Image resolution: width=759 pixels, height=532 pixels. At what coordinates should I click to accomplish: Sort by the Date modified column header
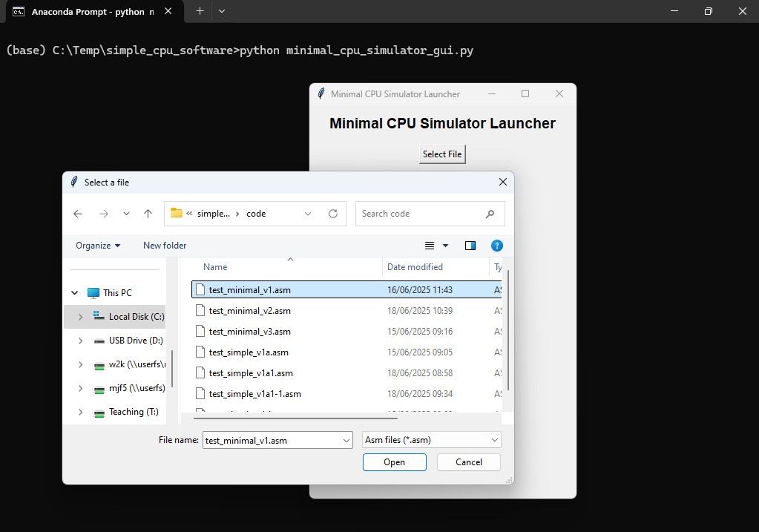(x=415, y=267)
